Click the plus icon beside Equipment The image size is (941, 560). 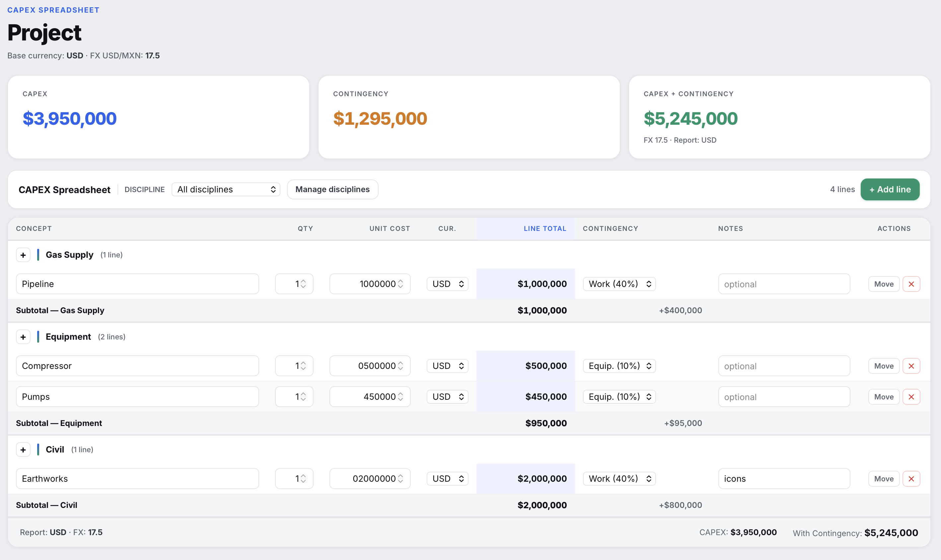[23, 337]
